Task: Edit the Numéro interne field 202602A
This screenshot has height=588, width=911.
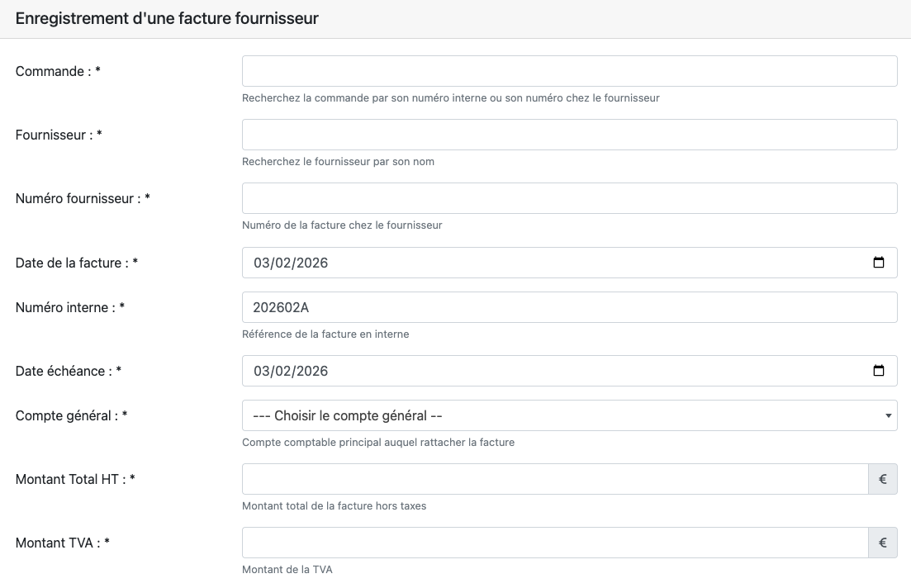Action: [569, 307]
